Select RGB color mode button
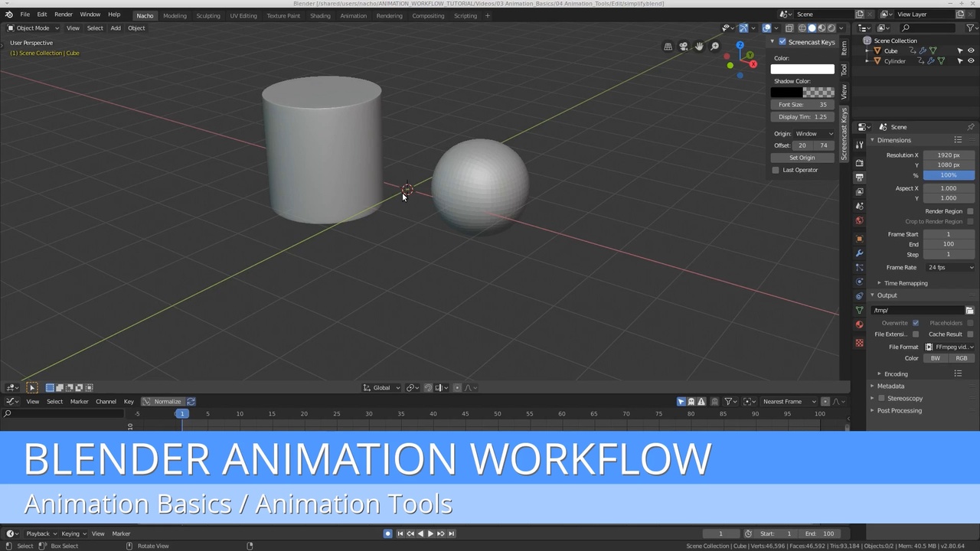Viewport: 980px width, 551px height. pyautogui.click(x=962, y=359)
